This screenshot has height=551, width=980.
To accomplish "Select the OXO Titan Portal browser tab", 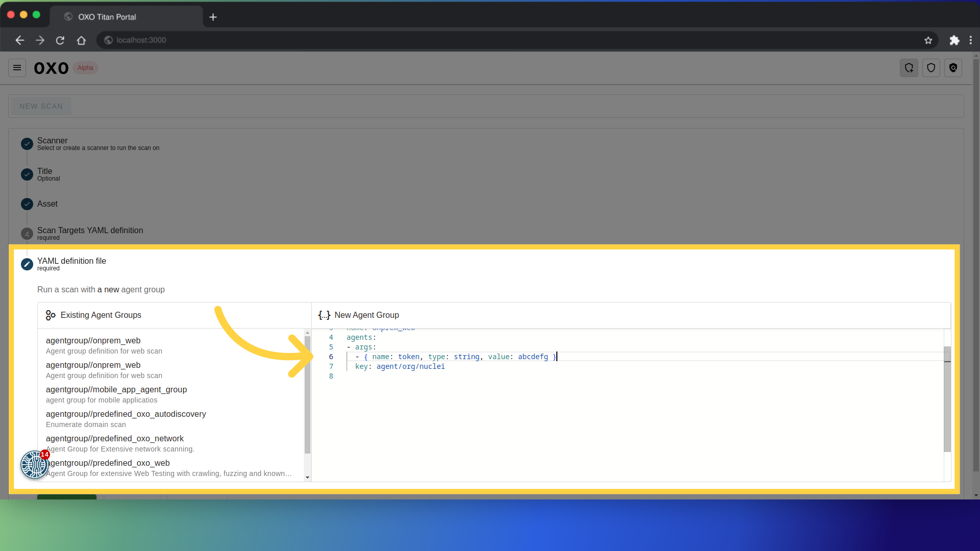I will pos(126,17).
